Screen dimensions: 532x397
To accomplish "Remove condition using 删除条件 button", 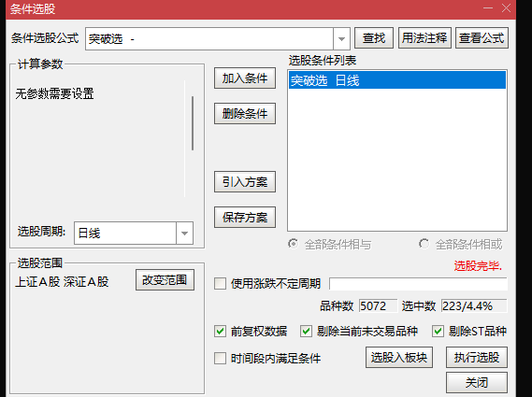I will (x=245, y=114).
